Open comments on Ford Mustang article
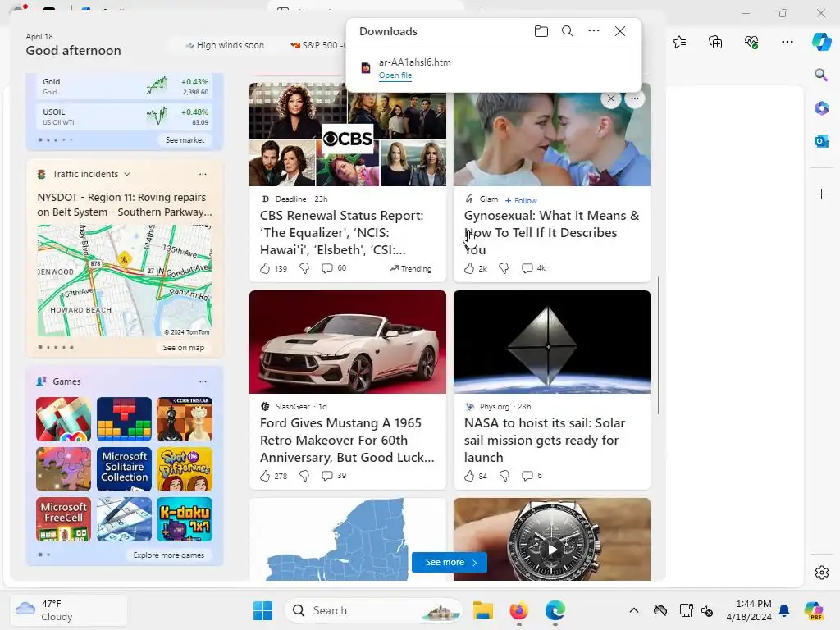This screenshot has width=840, height=630. coord(326,475)
